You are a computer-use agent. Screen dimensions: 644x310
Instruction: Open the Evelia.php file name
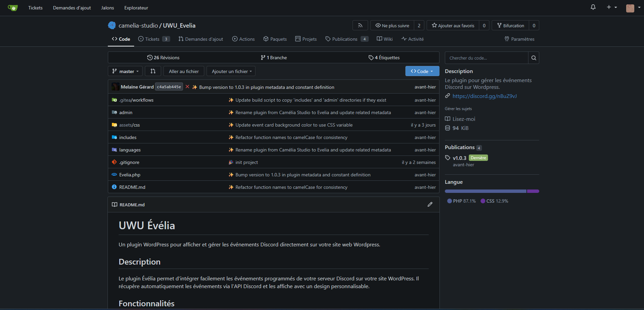130,175
